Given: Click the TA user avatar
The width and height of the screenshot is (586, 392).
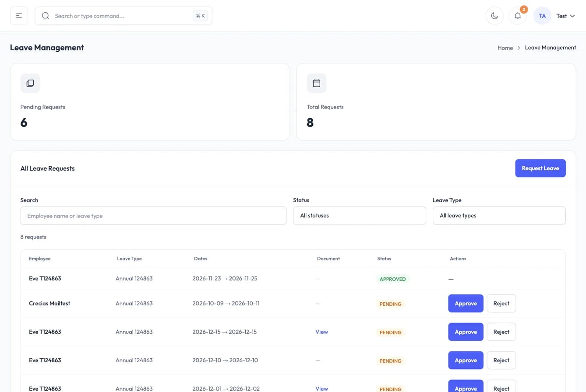Looking at the screenshot, I should tap(542, 16).
